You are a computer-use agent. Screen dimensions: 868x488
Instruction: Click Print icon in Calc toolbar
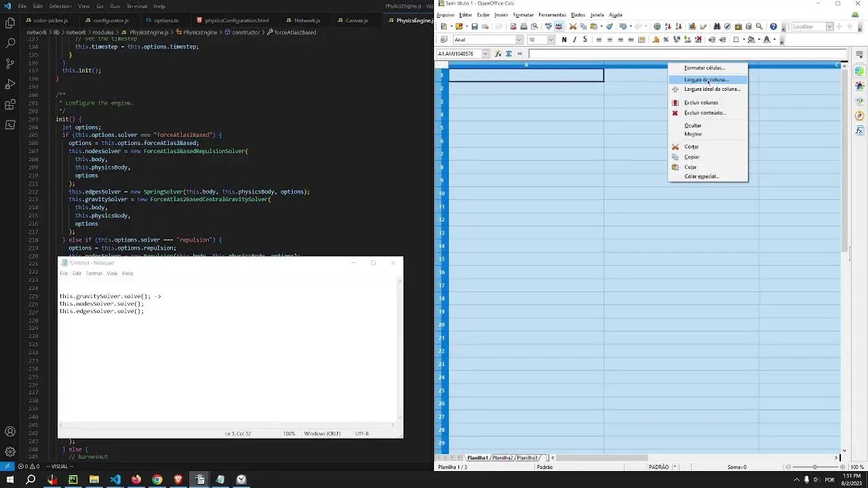[x=524, y=26]
